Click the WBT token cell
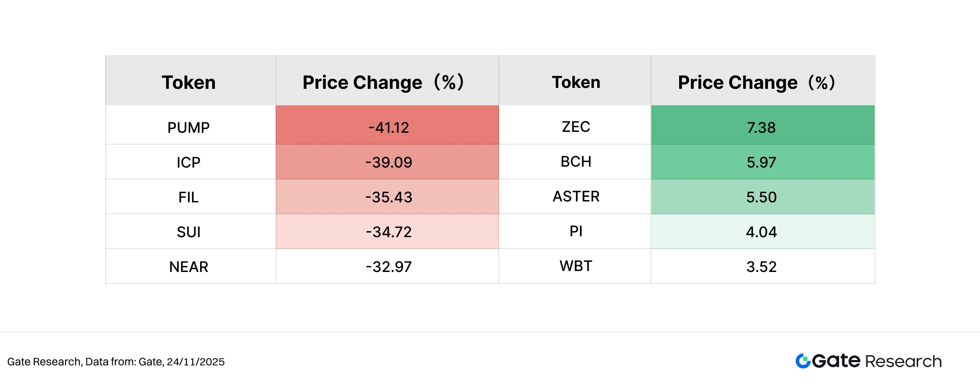The image size is (980, 391). point(576,266)
